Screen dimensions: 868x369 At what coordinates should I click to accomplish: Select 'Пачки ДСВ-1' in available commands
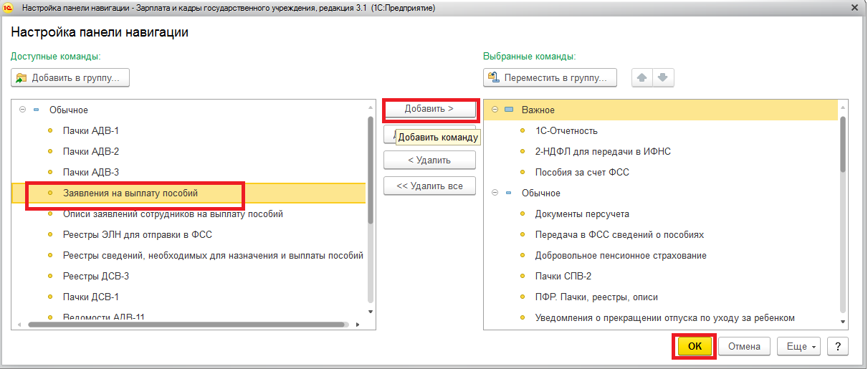point(189,297)
